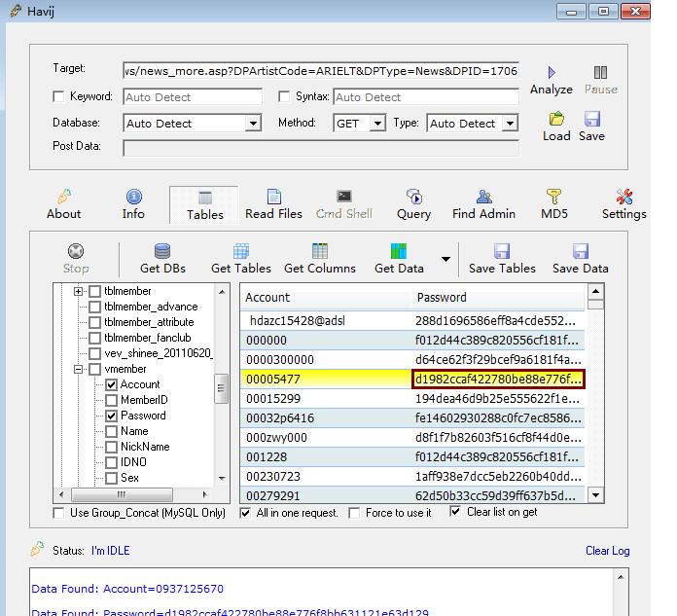
Task: Select the vev_shinee_20110620_ tree item
Action: [159, 353]
